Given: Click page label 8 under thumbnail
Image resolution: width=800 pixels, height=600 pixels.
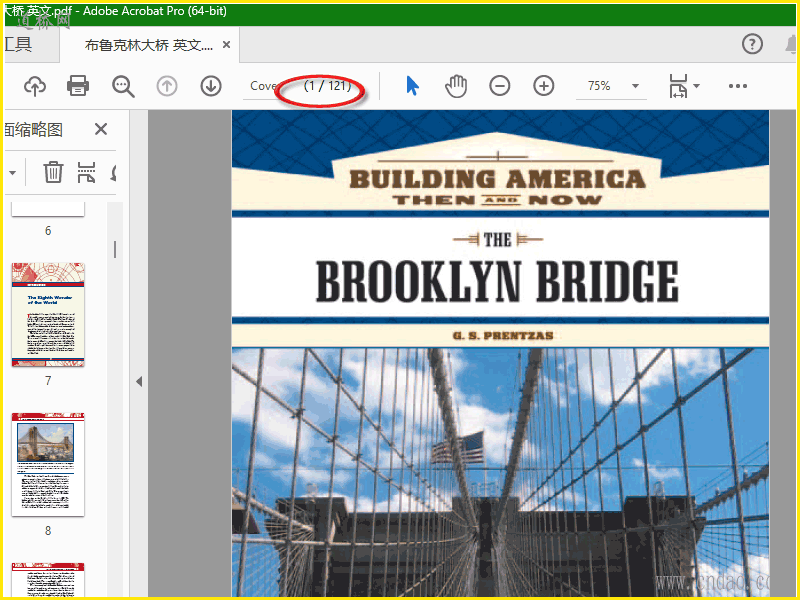Looking at the screenshot, I should click(48, 531).
